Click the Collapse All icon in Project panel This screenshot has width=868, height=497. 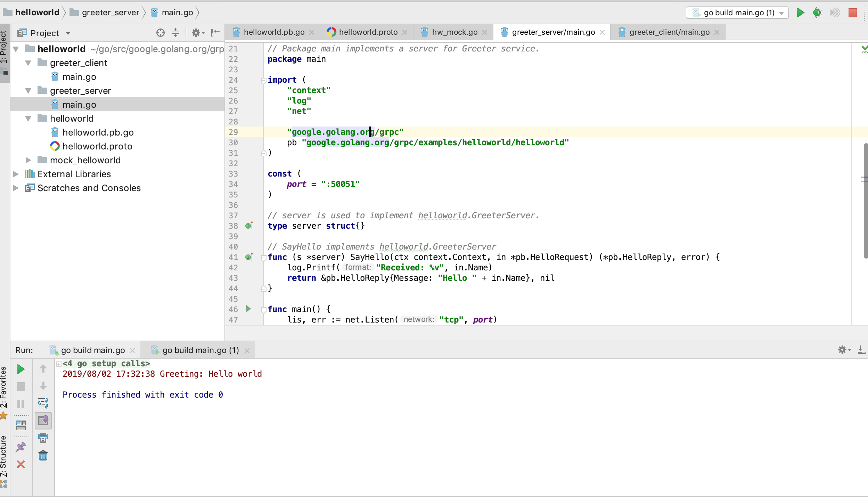(x=175, y=33)
